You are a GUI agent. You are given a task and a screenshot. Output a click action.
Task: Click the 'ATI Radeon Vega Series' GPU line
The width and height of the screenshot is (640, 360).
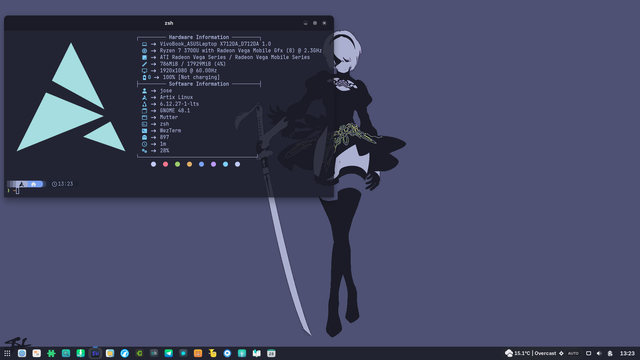click(235, 57)
